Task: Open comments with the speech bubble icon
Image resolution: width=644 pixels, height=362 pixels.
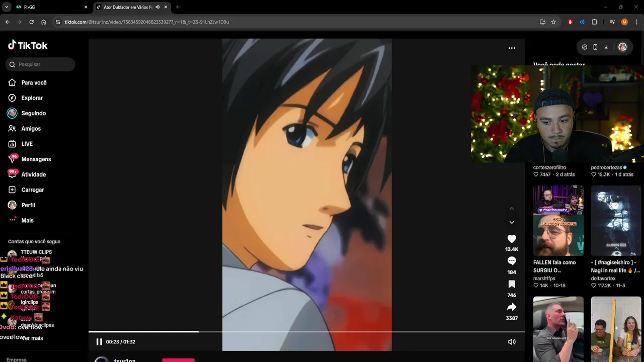Action: click(512, 261)
